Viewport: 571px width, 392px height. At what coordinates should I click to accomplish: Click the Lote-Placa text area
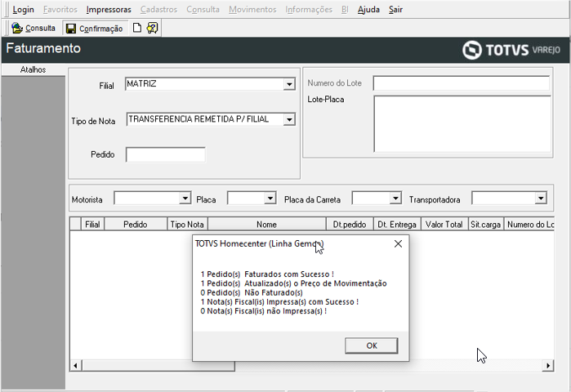462,124
